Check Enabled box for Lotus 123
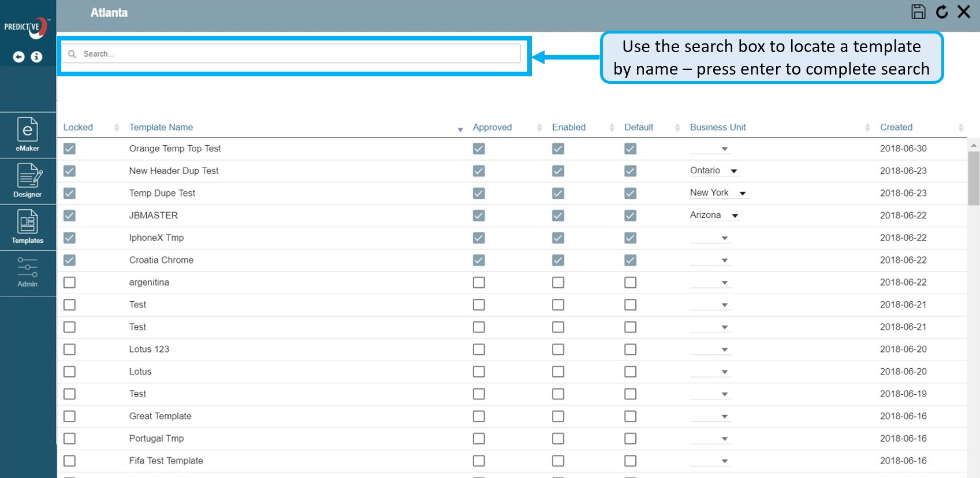Screen dimensions: 980x478 click(x=558, y=350)
